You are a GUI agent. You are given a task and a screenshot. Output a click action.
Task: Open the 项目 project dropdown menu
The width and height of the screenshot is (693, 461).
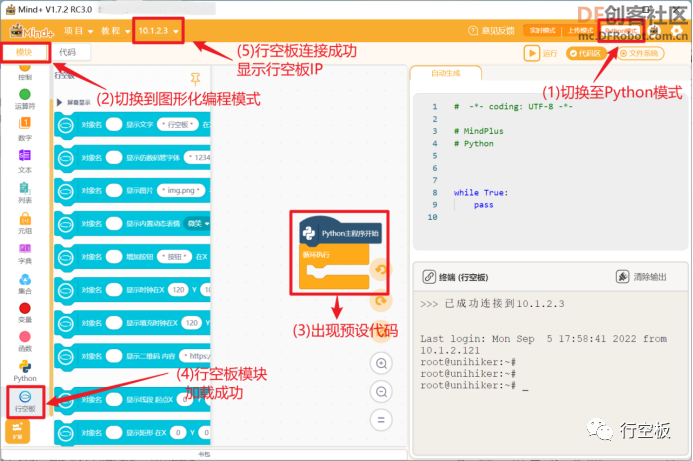click(x=78, y=30)
